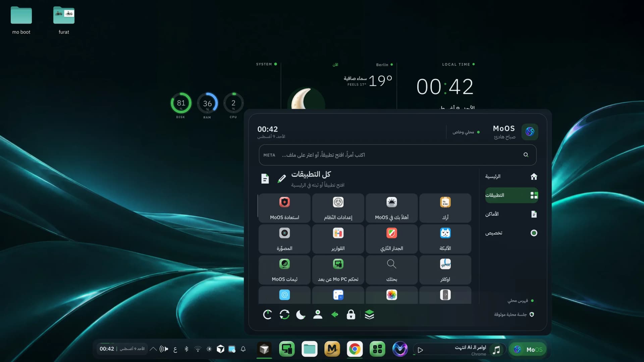Open the ثيمات MoOS themes app

(284, 270)
